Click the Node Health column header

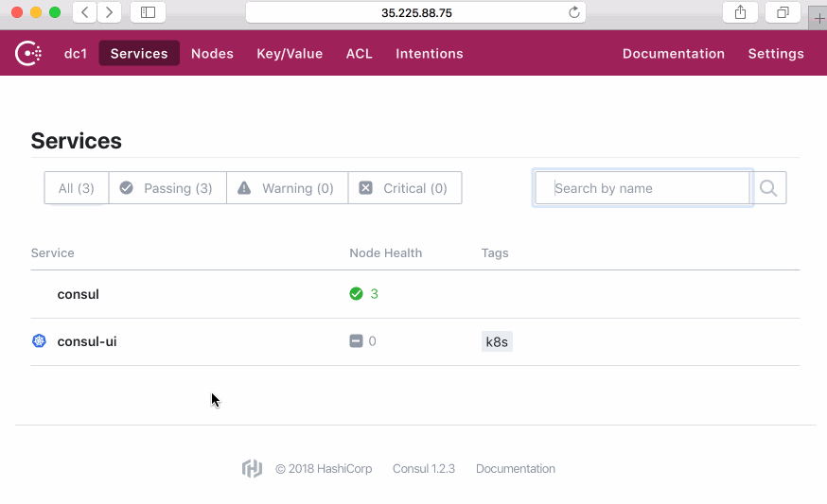[x=385, y=253]
